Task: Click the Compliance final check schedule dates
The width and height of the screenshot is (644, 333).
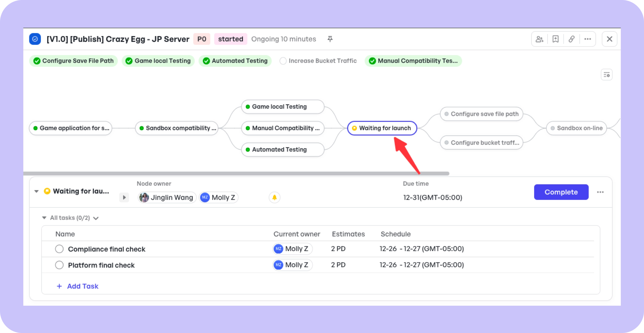Action: [x=422, y=249]
